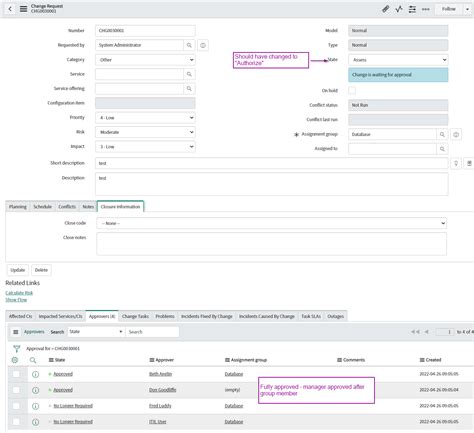Look up Service offering with magnifier icon

click(189, 89)
